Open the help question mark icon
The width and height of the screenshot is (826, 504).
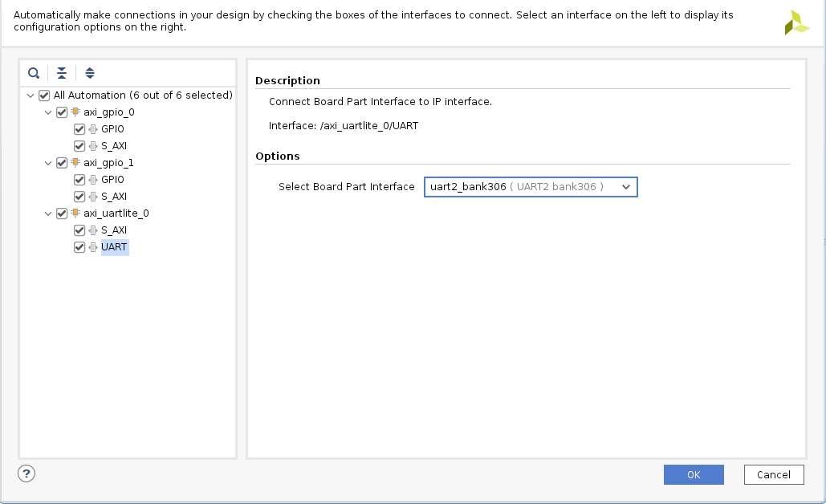coord(26,474)
